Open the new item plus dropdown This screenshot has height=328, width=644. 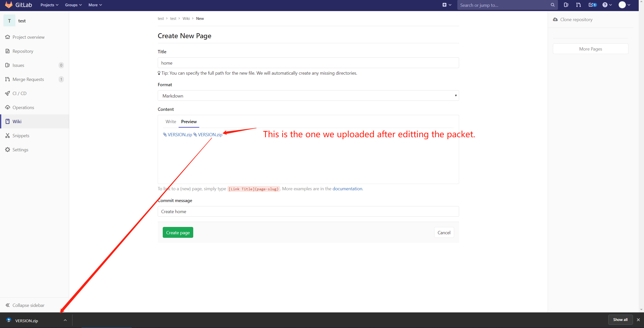click(x=447, y=5)
